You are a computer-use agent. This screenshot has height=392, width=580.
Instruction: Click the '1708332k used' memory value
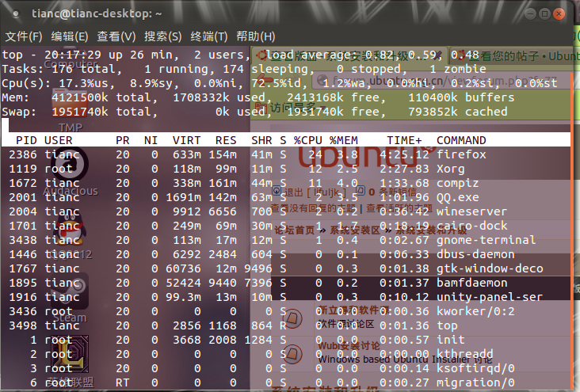tap(219, 97)
